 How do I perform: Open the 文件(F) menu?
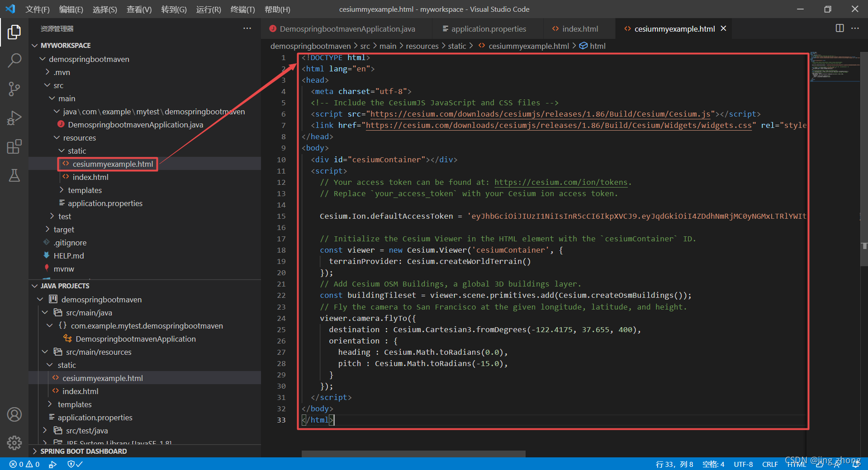(x=38, y=9)
